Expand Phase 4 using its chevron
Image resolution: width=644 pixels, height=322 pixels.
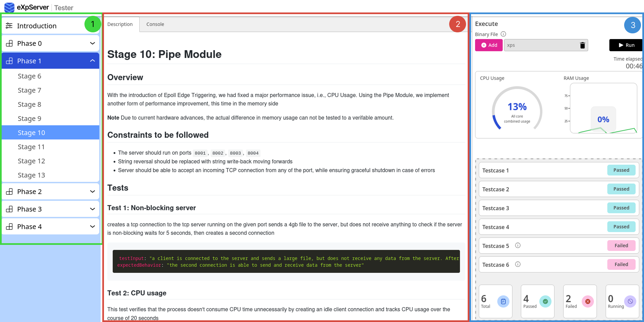pos(93,227)
